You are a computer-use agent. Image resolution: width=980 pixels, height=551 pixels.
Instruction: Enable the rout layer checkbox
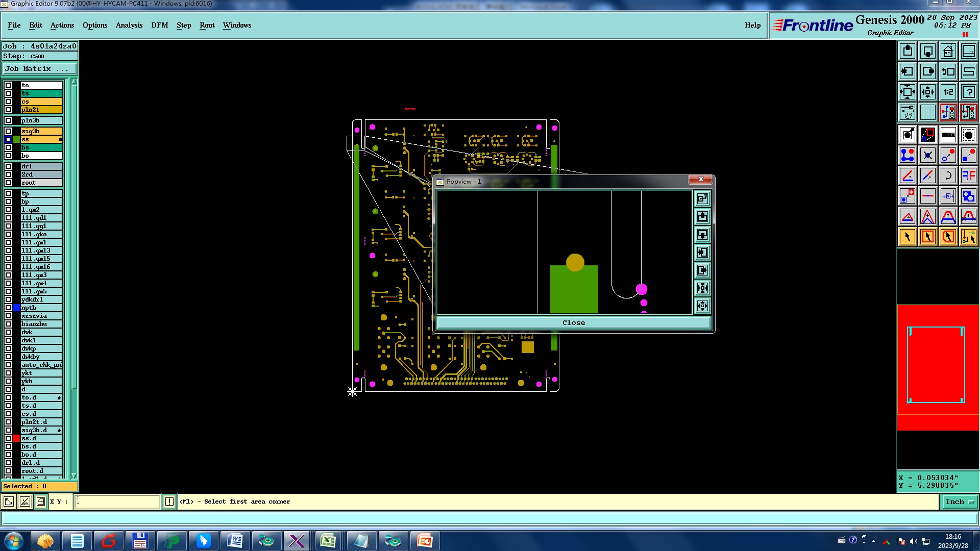pos(8,183)
